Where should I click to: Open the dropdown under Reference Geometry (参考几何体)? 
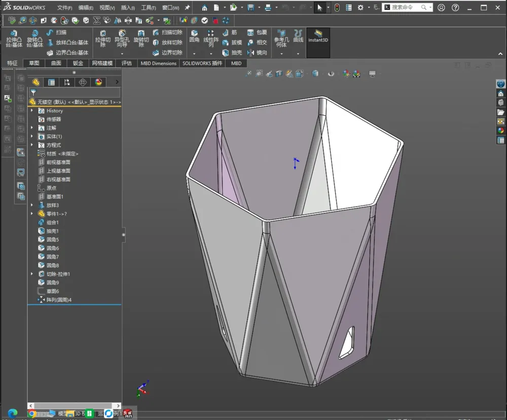coord(281,54)
